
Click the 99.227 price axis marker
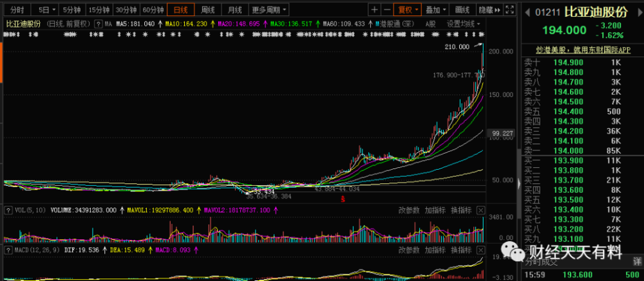500,133
